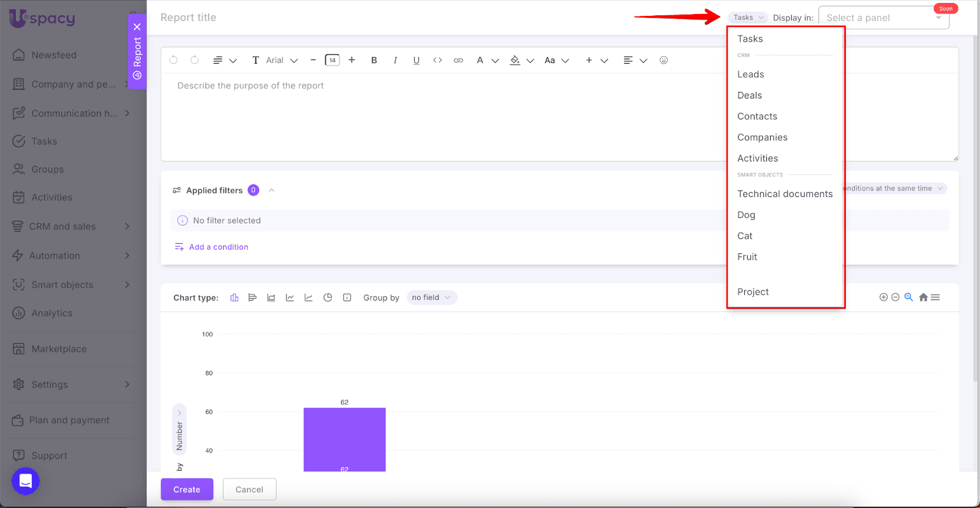Select the pie chart type icon
The width and height of the screenshot is (980, 508).
click(328, 297)
